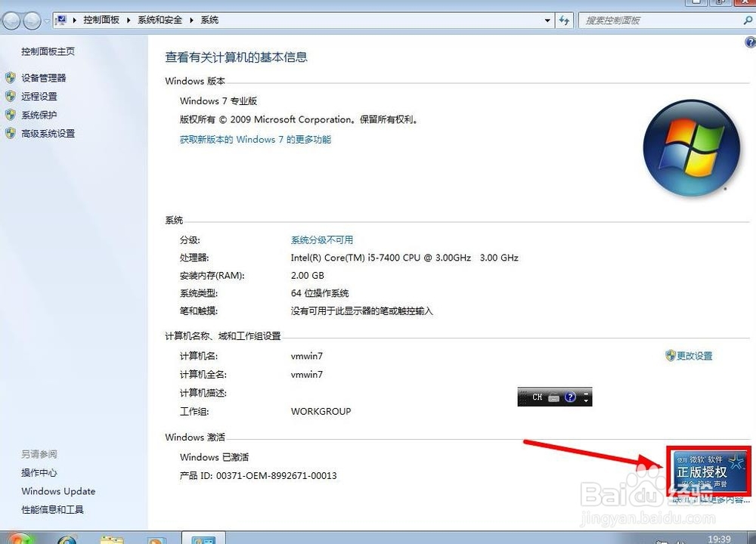Open recent pages dropdown beside Forward button
Screen dimensions: 756x544
pyautogui.click(x=46, y=20)
